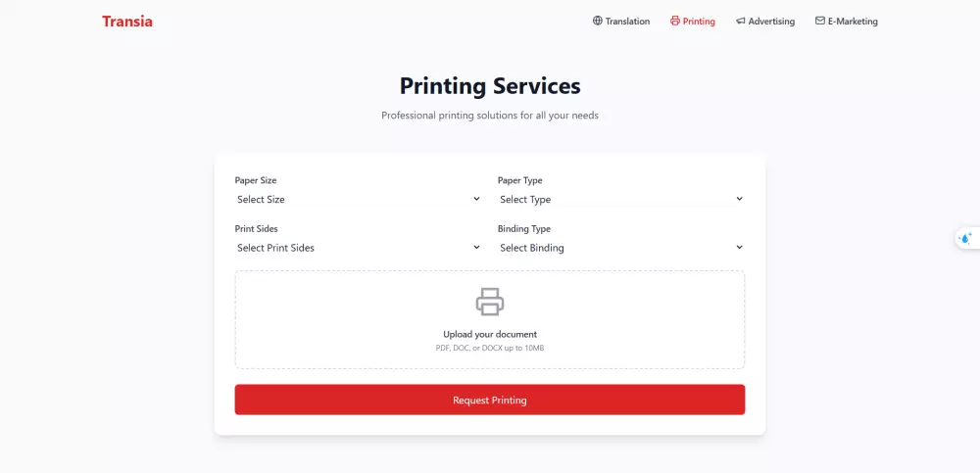980x473 pixels.
Task: Click the Transia logo
Action: coord(126,22)
